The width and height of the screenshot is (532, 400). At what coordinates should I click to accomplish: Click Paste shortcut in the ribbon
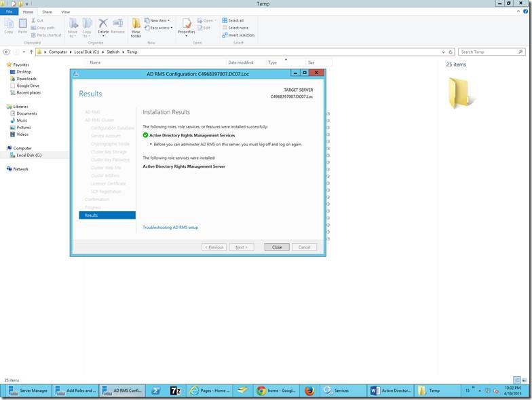tap(46, 35)
